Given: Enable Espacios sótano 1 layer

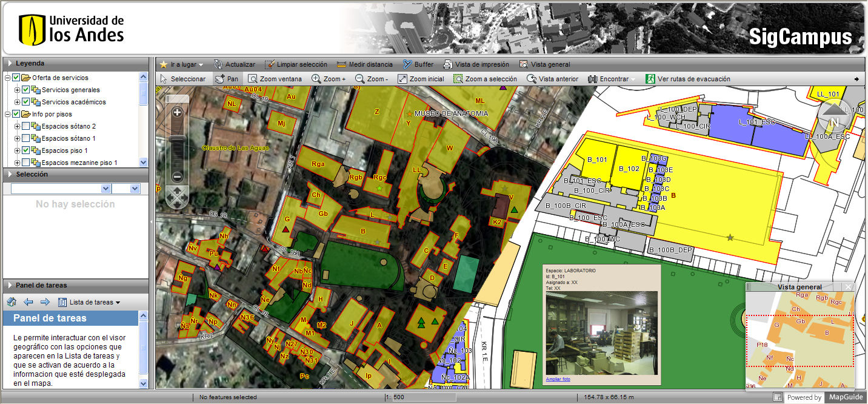Looking at the screenshot, I should (25, 138).
